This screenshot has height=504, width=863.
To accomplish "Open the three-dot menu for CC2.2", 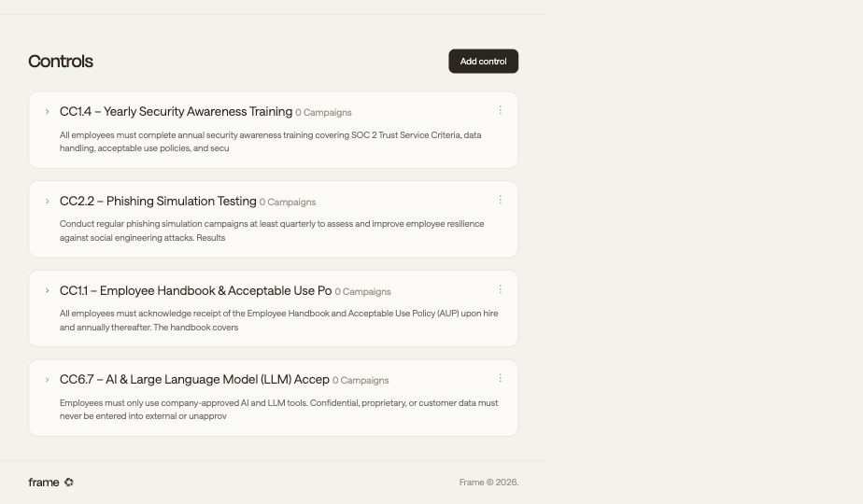I will click(x=501, y=200).
